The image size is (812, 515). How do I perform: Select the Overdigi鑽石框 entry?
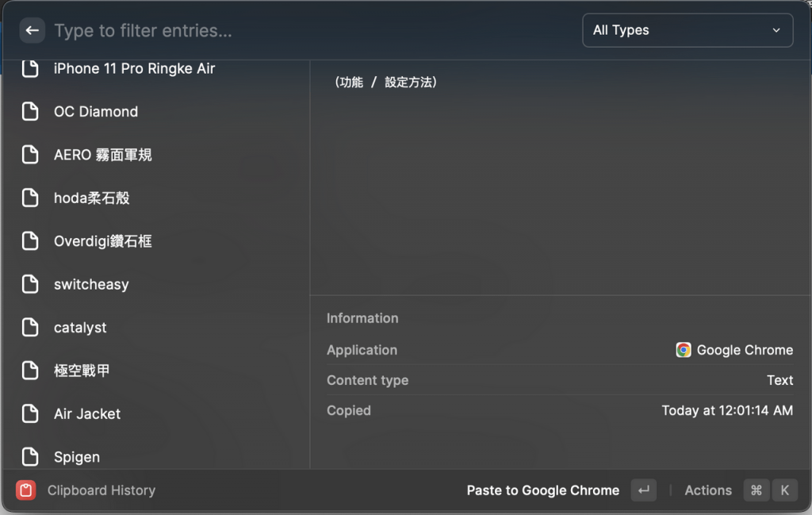click(102, 241)
